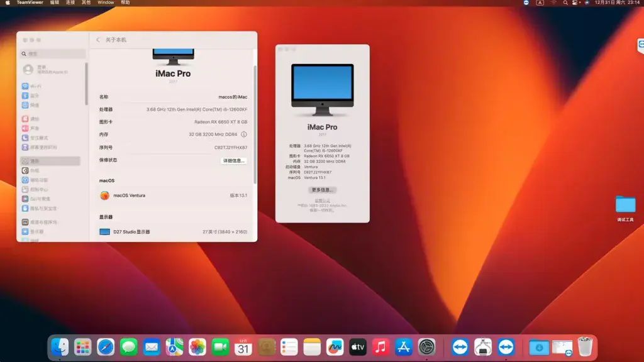This screenshot has width=644, height=362.
Task: Open the Window menu
Action: 106,3
